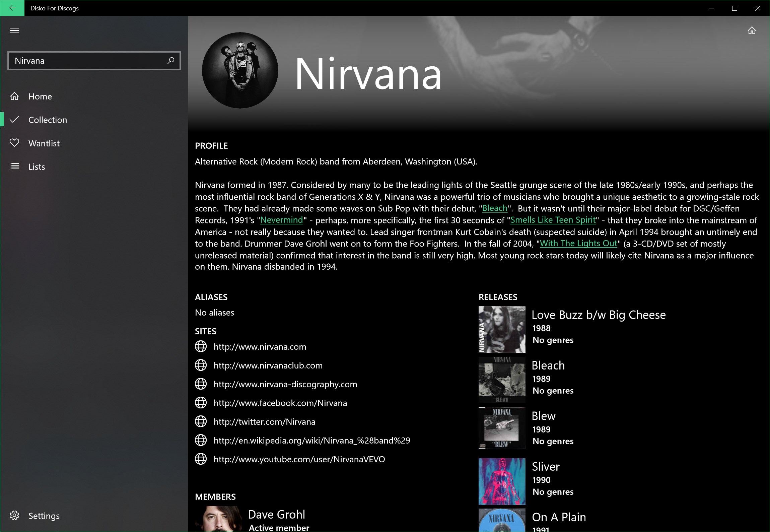The width and height of the screenshot is (770, 532).
Task: Open the Dave Grohl member photo
Action: point(218,518)
